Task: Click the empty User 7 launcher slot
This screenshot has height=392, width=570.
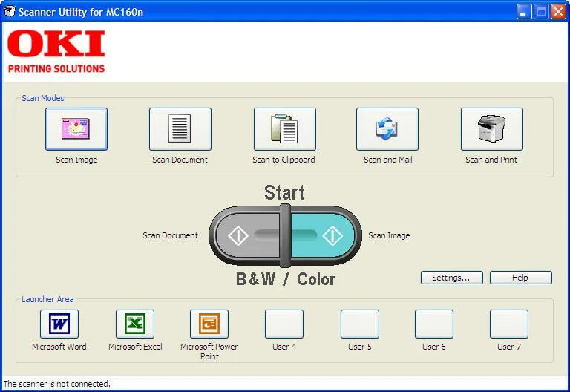Action: 509,324
